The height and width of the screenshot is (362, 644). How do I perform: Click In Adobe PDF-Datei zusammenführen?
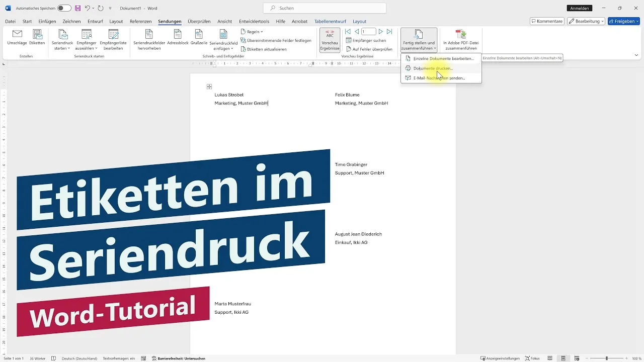460,39
